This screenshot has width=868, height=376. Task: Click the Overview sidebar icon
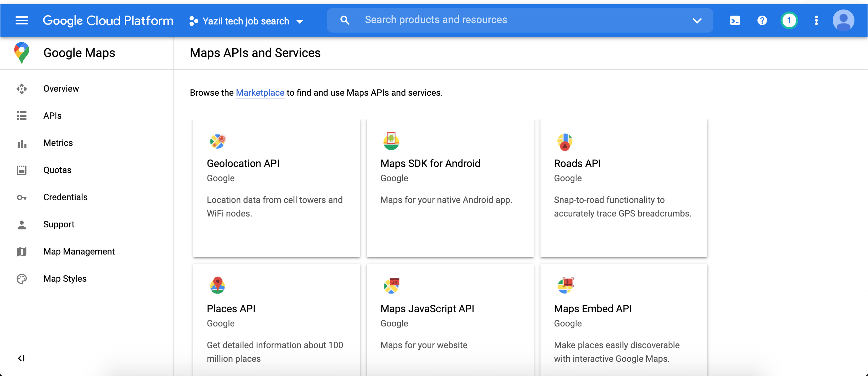[x=22, y=89]
